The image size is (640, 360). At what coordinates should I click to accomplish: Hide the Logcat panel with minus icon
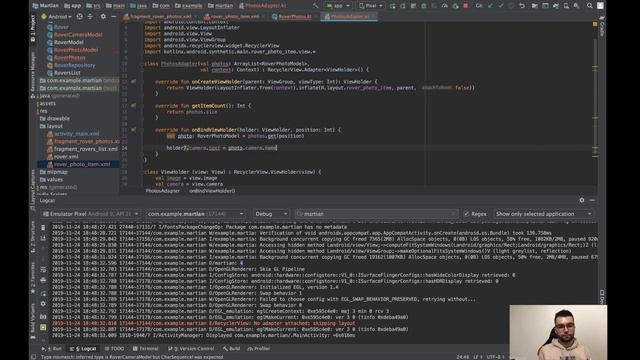pos(592,200)
